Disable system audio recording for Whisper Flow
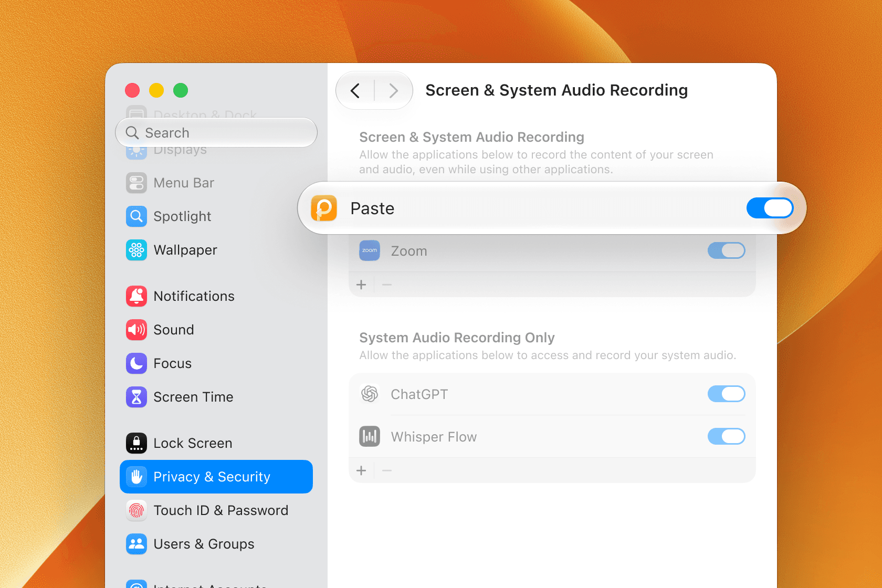The height and width of the screenshot is (588, 882). (x=727, y=436)
